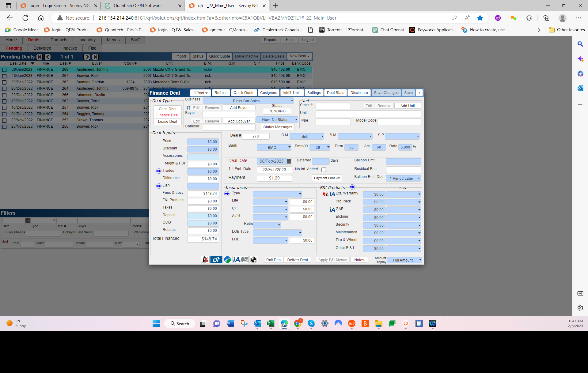588x373 pixels.
Task: Click the blue arrow beside Trades
Action: click(159, 171)
